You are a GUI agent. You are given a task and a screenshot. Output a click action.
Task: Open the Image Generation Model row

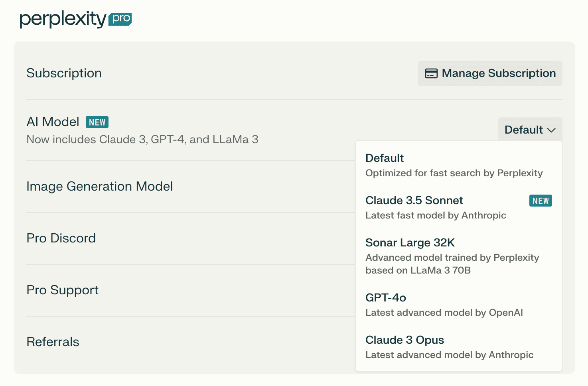click(x=100, y=187)
